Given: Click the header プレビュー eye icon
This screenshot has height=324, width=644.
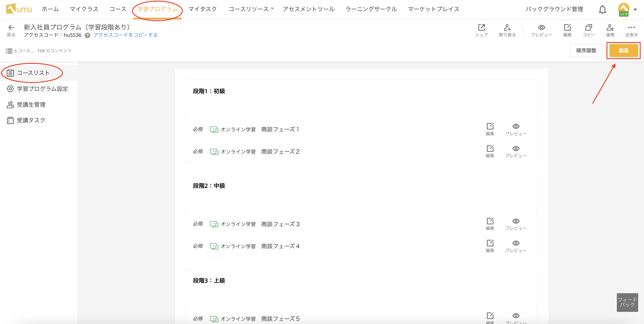Looking at the screenshot, I should tap(541, 27).
